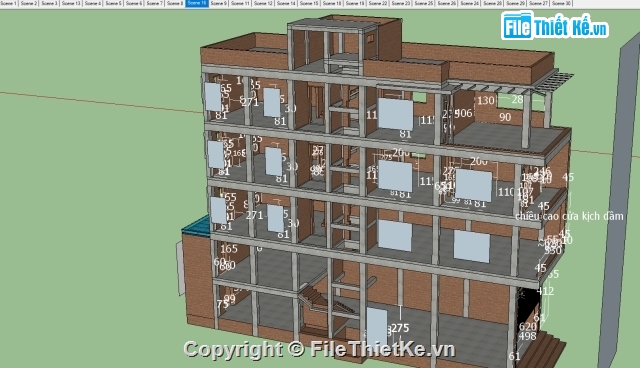640x368 pixels.
Task: Go to the Scene 4 tab
Action: coord(93,3)
